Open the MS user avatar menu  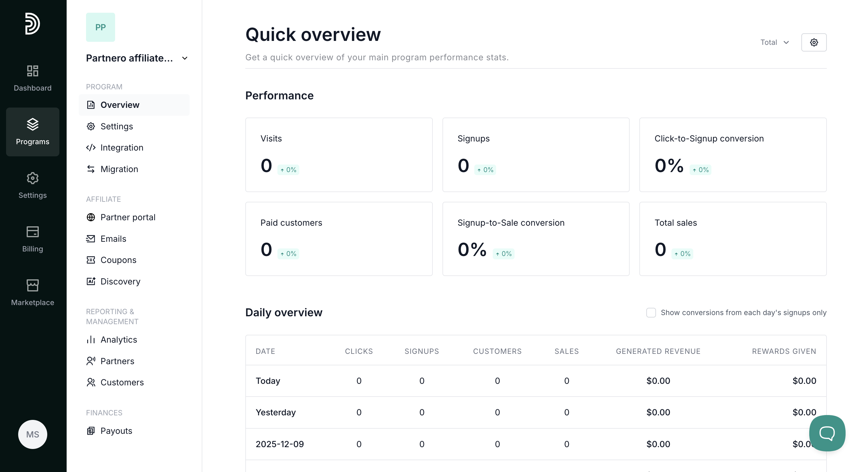pos(32,434)
